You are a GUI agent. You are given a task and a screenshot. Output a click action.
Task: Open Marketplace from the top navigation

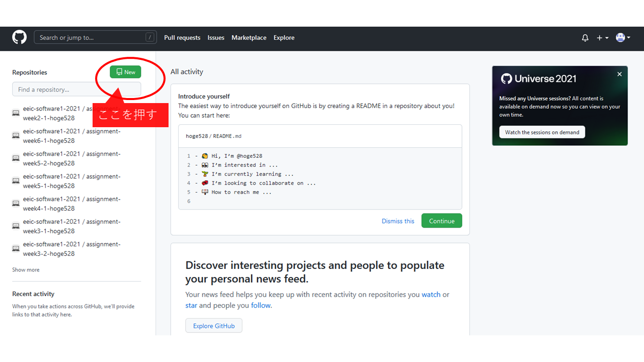(249, 38)
